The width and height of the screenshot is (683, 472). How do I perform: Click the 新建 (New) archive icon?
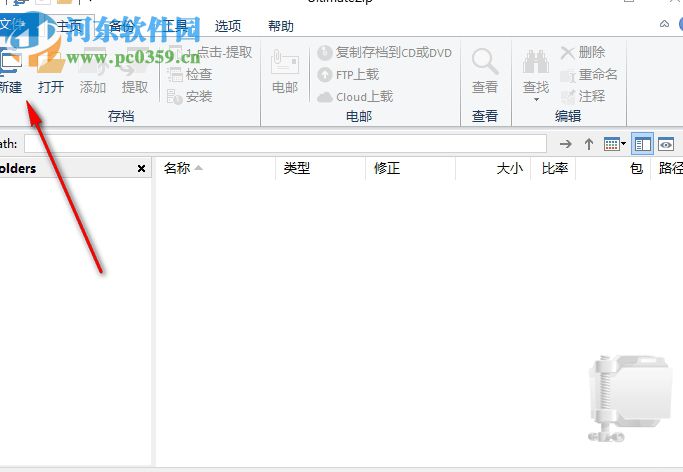[x=10, y=70]
